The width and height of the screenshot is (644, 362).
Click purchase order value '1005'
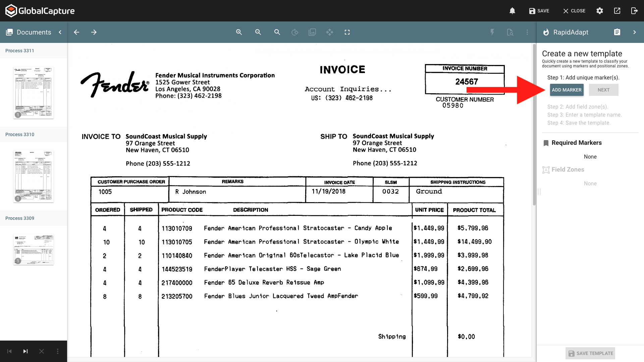pyautogui.click(x=105, y=192)
